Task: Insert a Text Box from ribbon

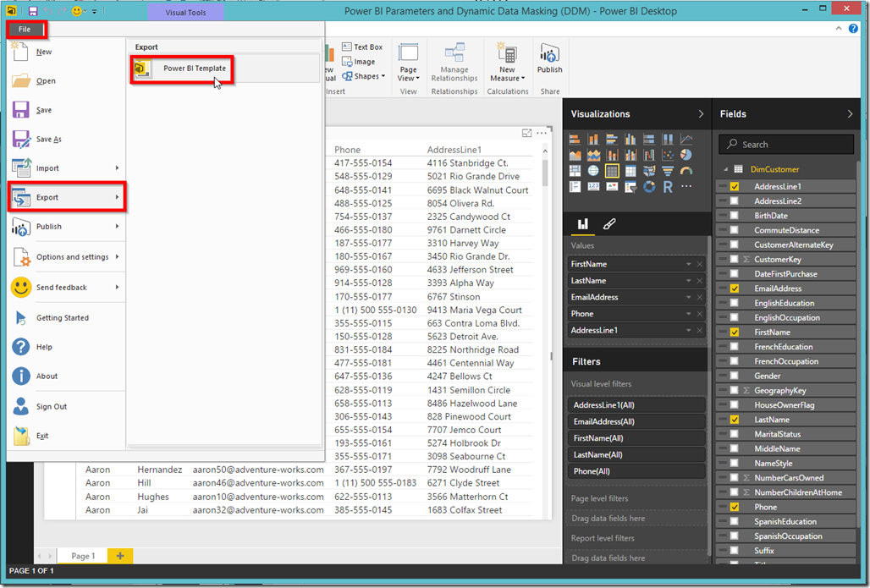Action: (362, 47)
